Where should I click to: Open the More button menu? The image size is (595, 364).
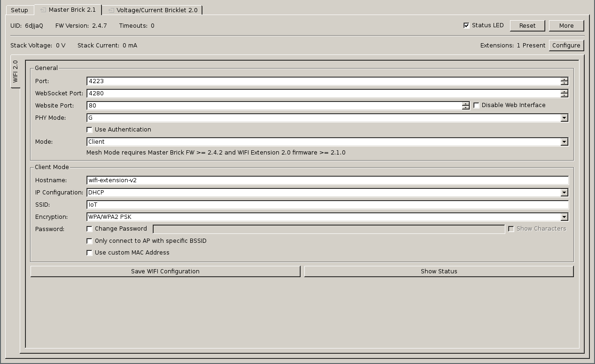pos(566,25)
